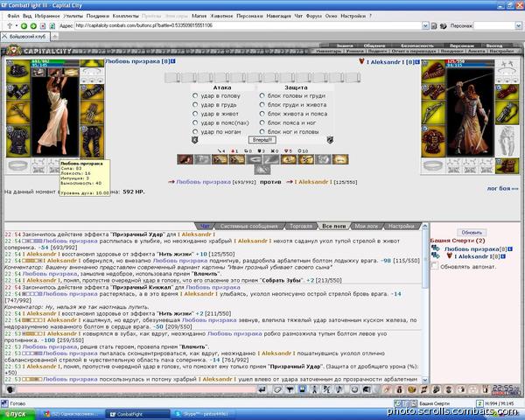Click into the pink chat input field
This screenshot has width=525, height=420.
[x=136, y=389]
